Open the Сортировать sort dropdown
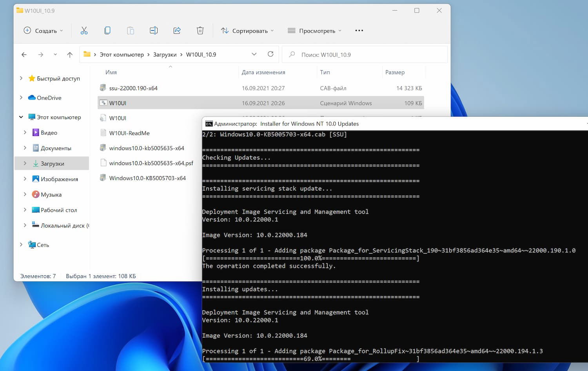Screen dimensions: 588x371 pyautogui.click(x=247, y=31)
